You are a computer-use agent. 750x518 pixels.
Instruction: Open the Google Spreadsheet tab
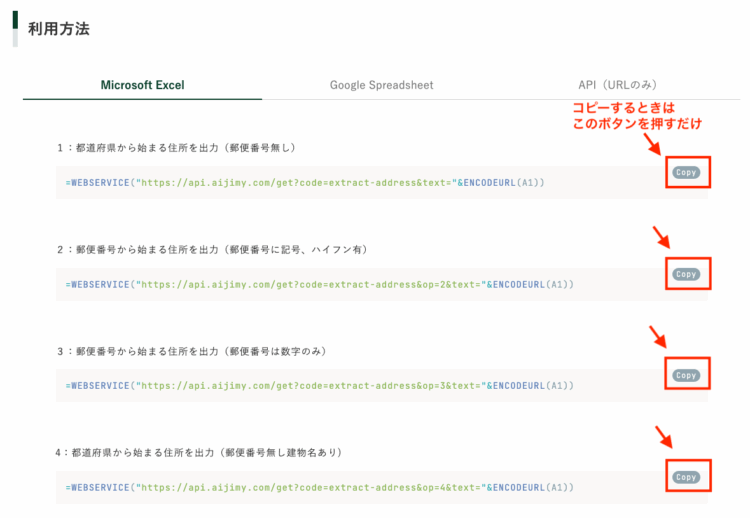pyautogui.click(x=381, y=85)
